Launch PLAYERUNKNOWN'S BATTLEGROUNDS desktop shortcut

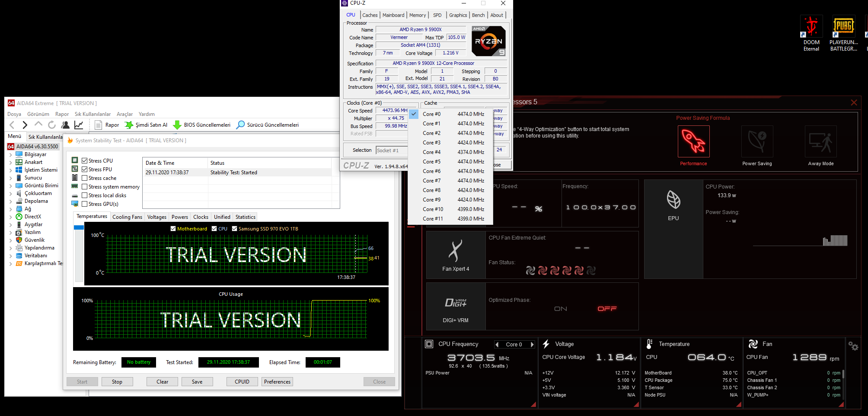(x=843, y=34)
